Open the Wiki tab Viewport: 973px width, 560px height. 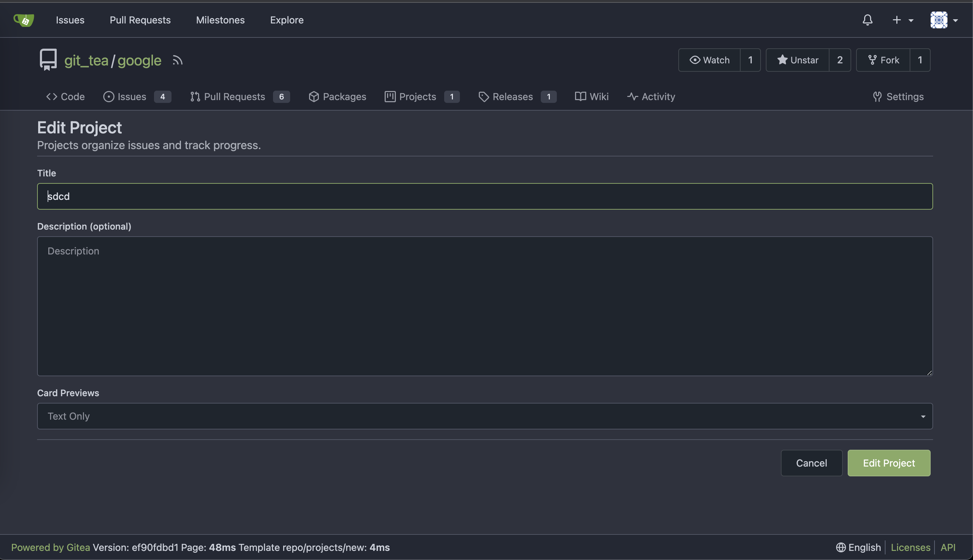pyautogui.click(x=591, y=97)
